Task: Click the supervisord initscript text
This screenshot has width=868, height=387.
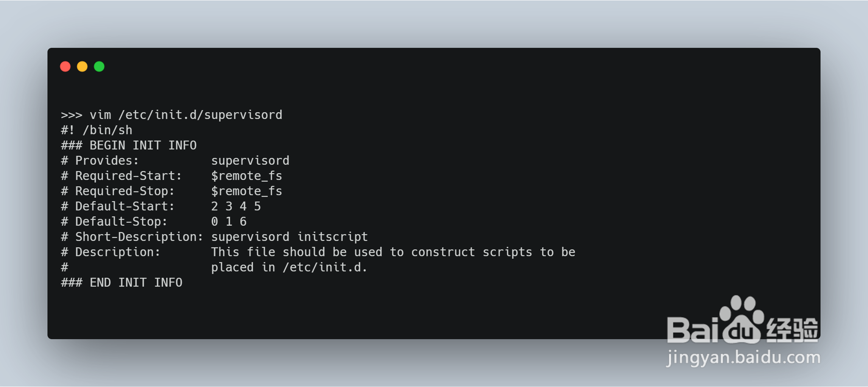Action: click(x=289, y=237)
